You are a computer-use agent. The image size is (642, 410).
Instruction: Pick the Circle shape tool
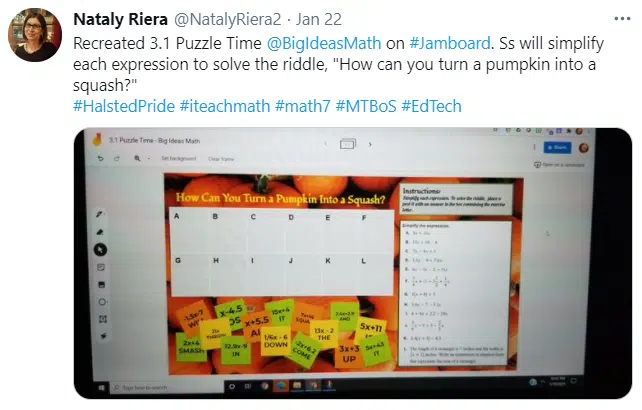pos(102,302)
